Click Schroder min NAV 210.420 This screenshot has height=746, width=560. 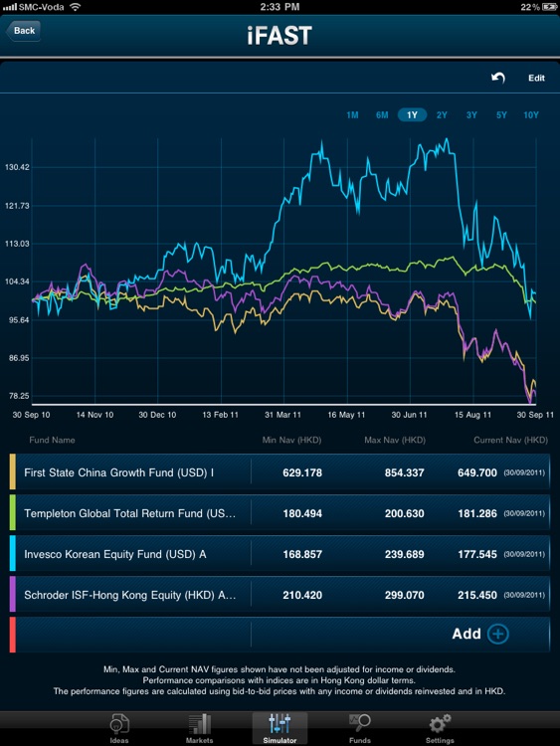(302, 595)
